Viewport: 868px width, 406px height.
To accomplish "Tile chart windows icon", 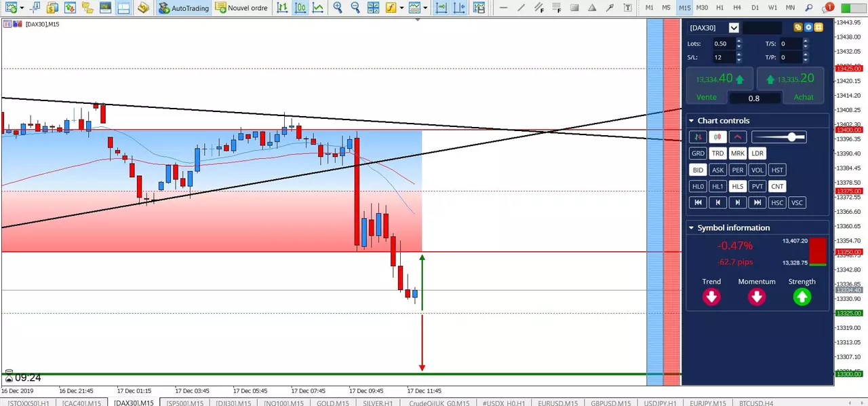I will tap(373, 8).
